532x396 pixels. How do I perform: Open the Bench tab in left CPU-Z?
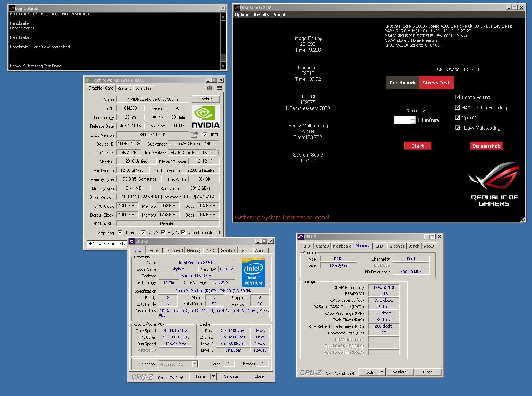point(245,250)
